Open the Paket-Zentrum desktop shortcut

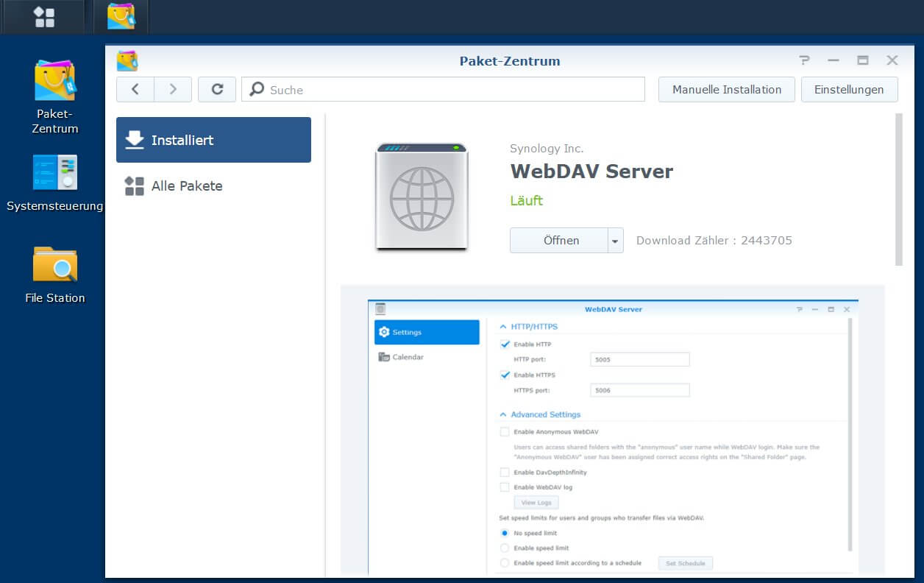(x=55, y=96)
